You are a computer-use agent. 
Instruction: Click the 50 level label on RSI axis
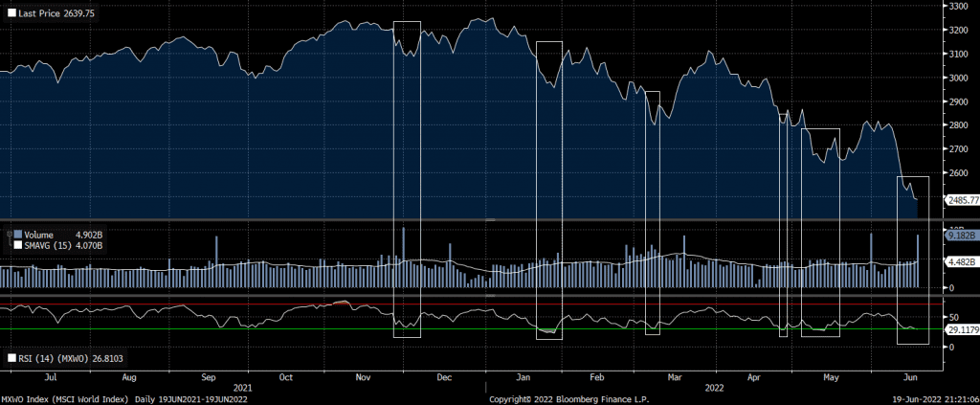(x=954, y=317)
